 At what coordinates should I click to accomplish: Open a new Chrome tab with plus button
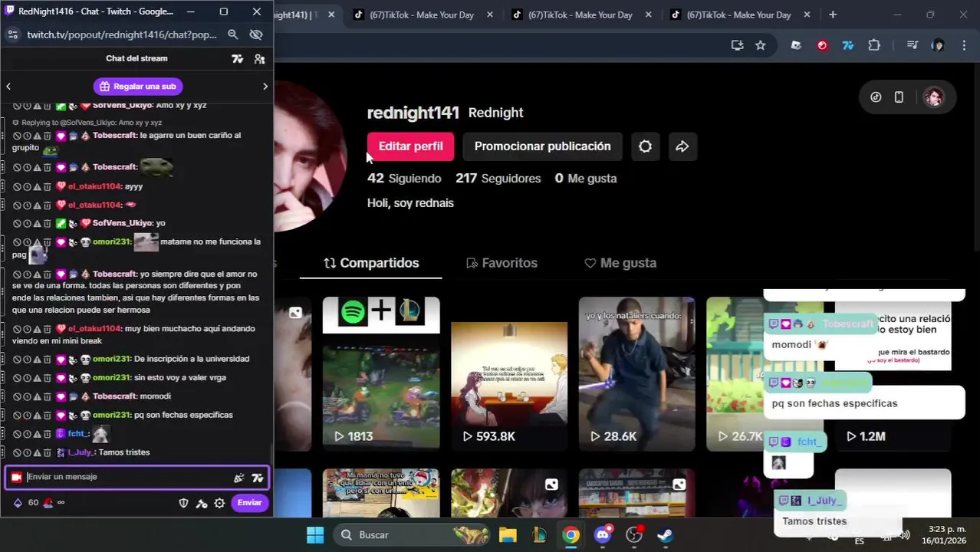click(x=833, y=15)
